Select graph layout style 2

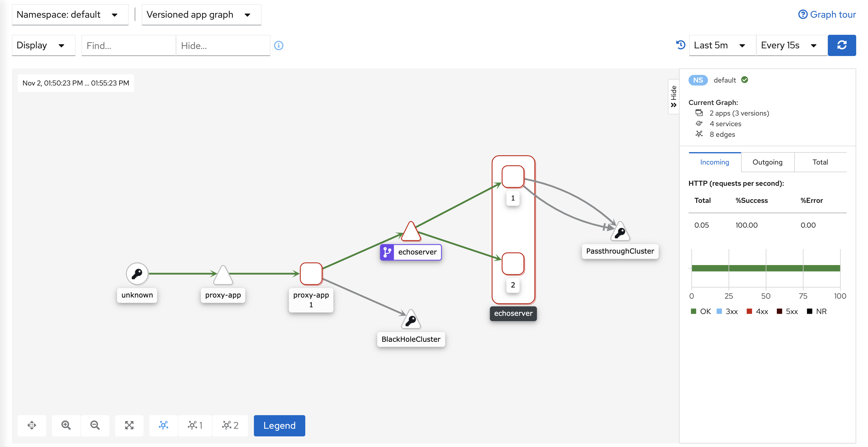click(230, 425)
